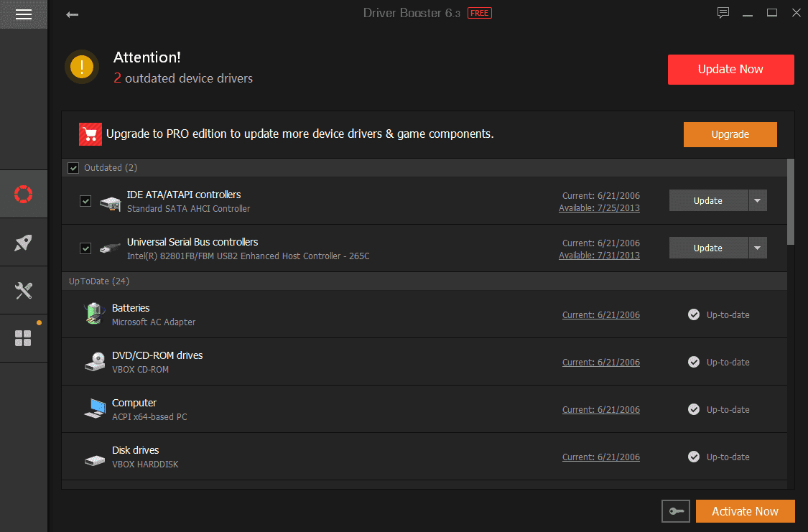Click the DVD/CD-ROM up-to-date checkmark icon
Image resolution: width=808 pixels, height=532 pixels.
click(x=694, y=362)
